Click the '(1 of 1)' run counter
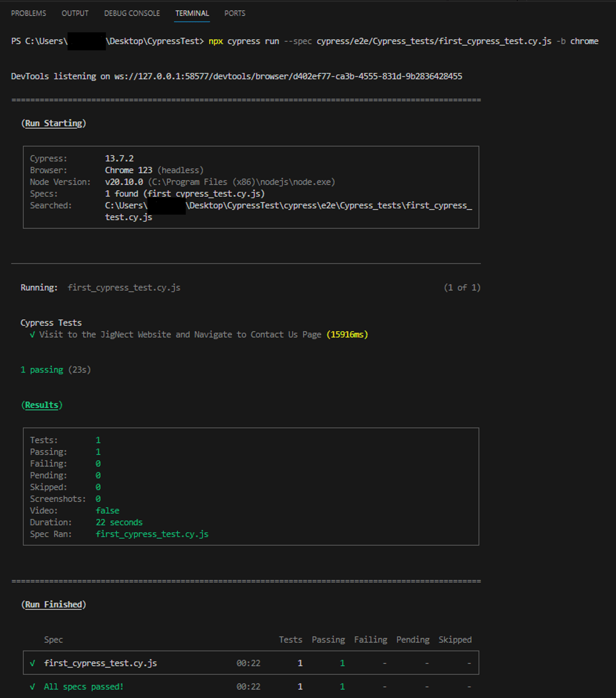 [462, 288]
